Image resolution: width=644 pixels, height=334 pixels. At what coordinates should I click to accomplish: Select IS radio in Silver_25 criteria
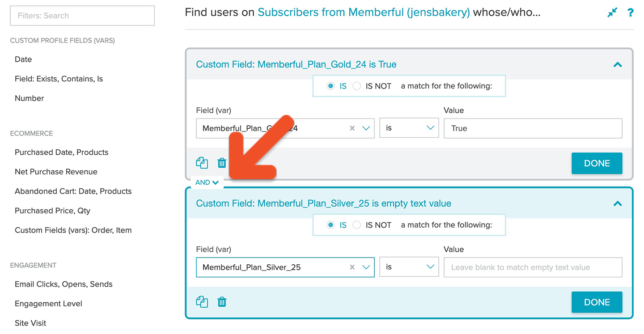[330, 225]
